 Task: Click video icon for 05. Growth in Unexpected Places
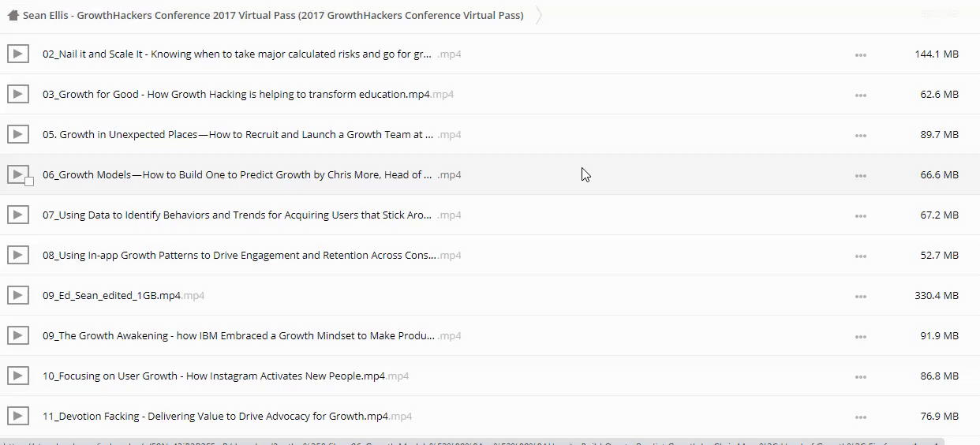18,135
